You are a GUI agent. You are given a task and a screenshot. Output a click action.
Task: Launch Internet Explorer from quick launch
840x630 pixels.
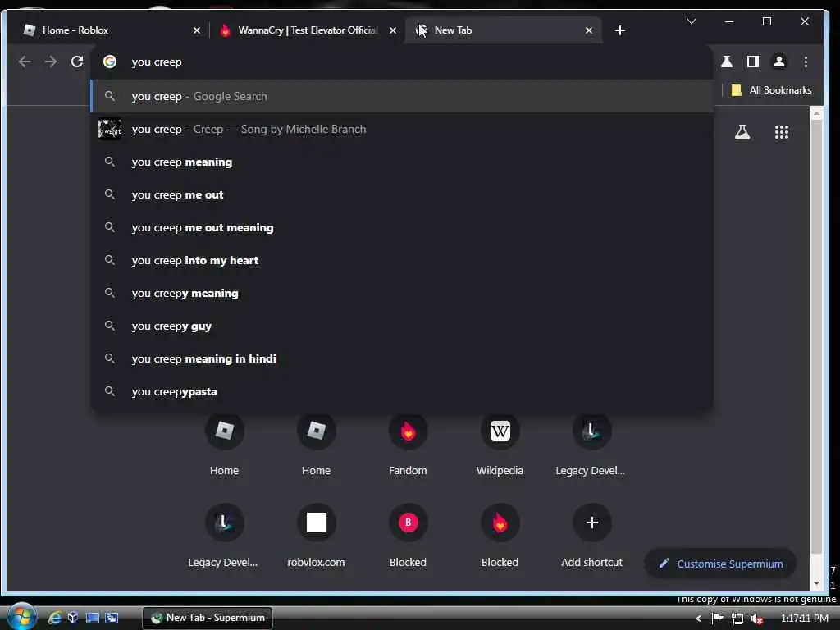[54, 618]
